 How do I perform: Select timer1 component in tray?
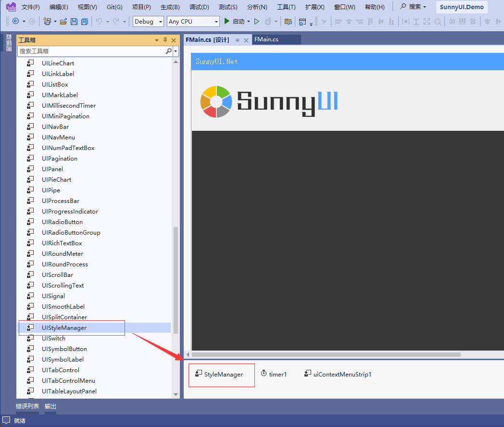point(274,374)
